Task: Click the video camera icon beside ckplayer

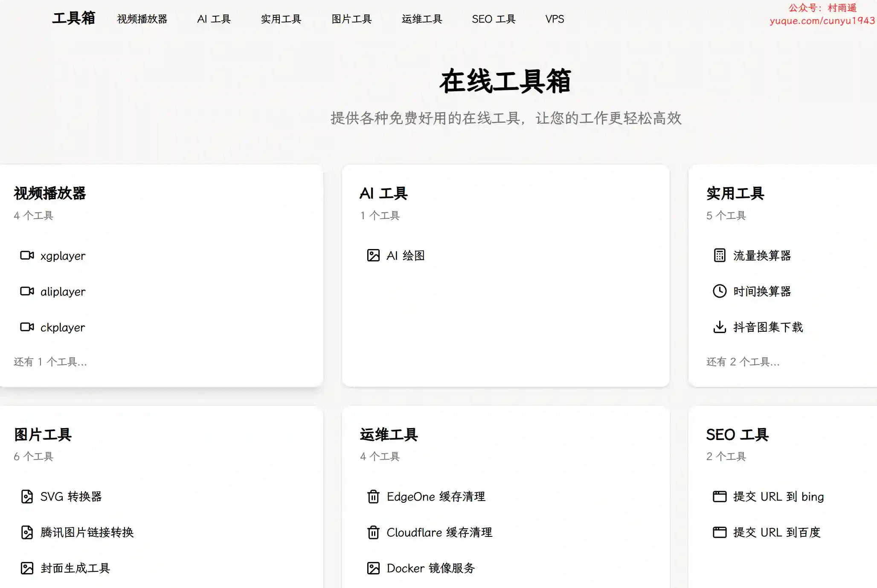Action: point(27,327)
